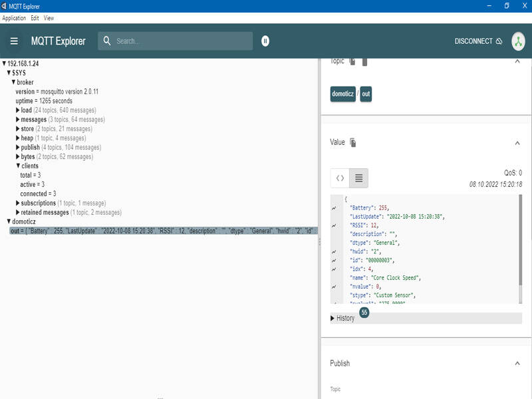Click the MQTT Explorer app icon in title bar

click(x=4, y=6)
